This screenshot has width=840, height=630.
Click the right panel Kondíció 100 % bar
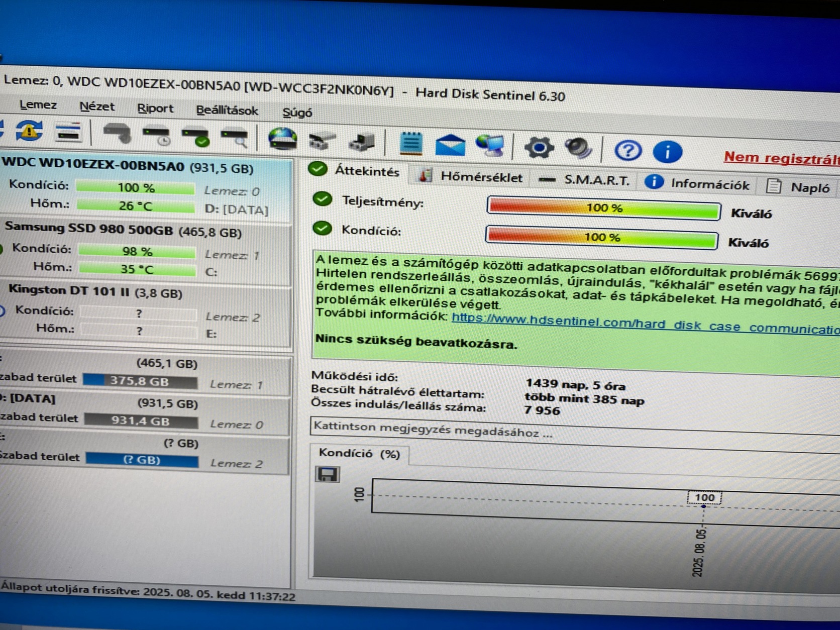(602, 237)
